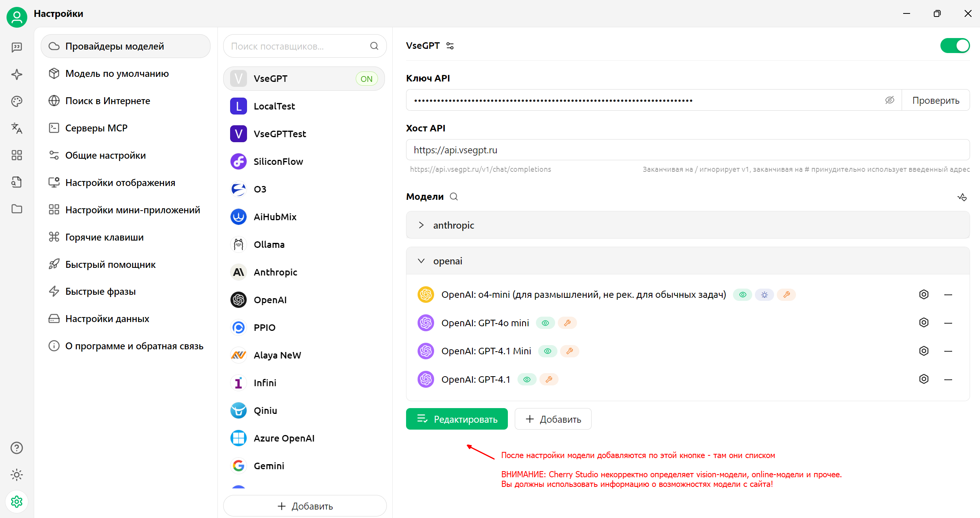Open Общие настройки section
980x518 pixels.
(126, 155)
